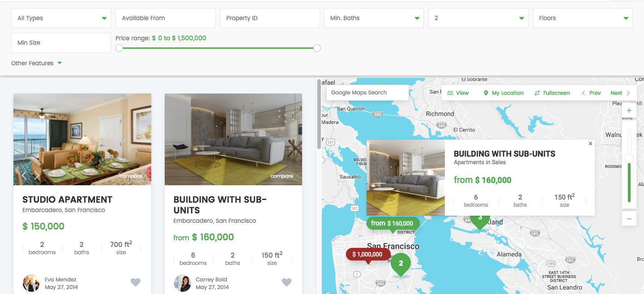Open the All Types dropdown
The image size is (644, 294).
(61, 18)
